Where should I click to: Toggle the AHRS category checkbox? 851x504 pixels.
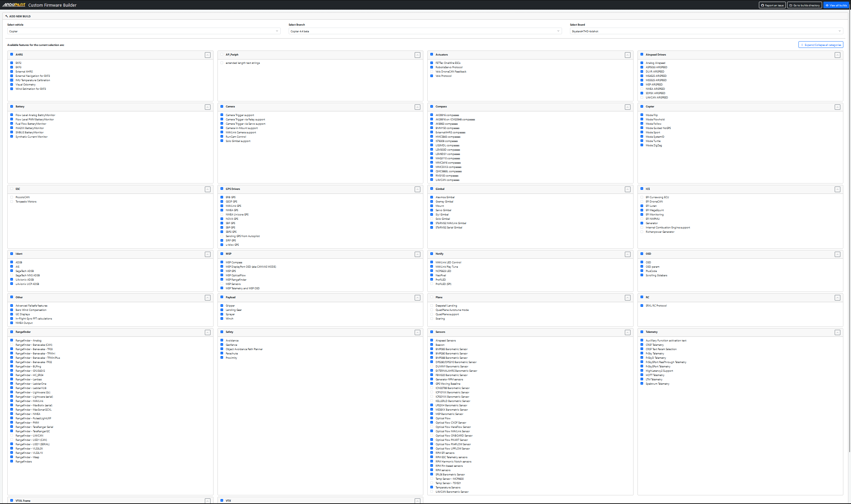click(x=12, y=54)
